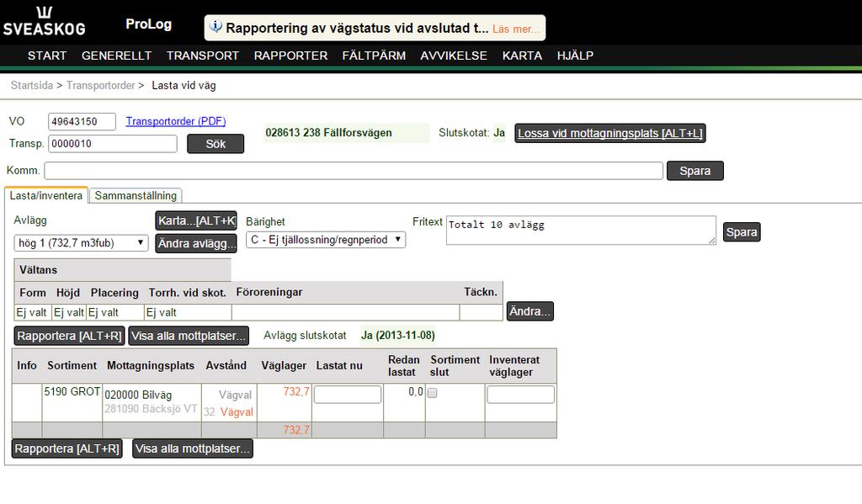Click the Väglager value 732,7 in GROT row

(296, 391)
